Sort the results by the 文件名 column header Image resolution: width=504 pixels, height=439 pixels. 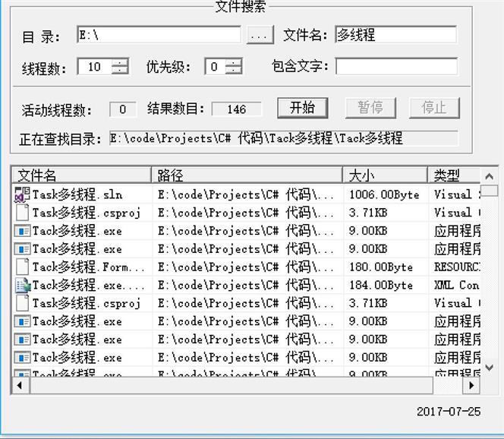[80, 175]
